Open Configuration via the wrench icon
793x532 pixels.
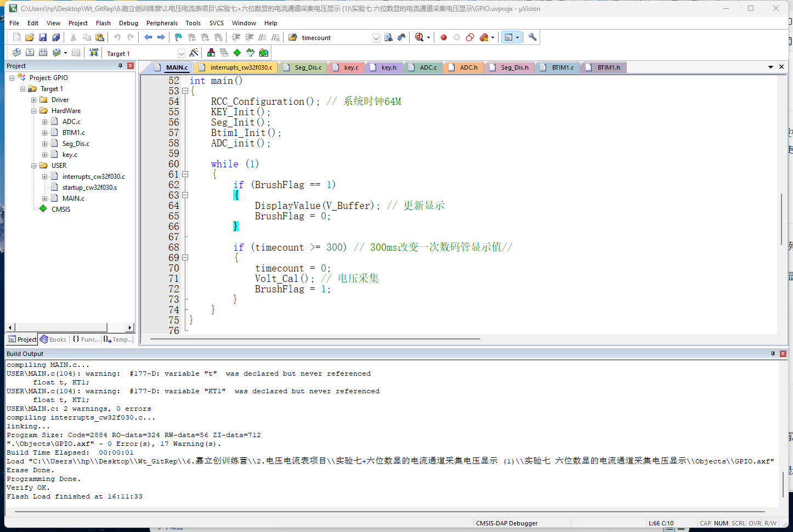(x=533, y=37)
